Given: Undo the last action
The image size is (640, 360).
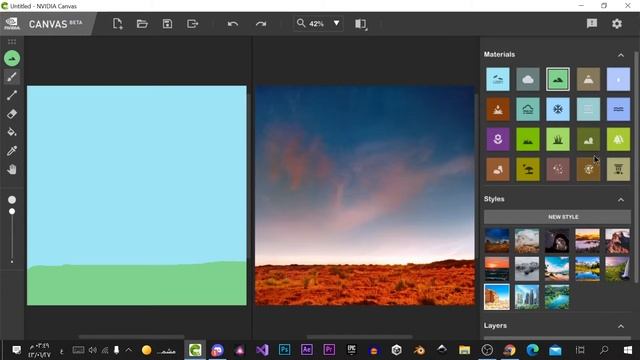Looking at the screenshot, I should pyautogui.click(x=233, y=24).
